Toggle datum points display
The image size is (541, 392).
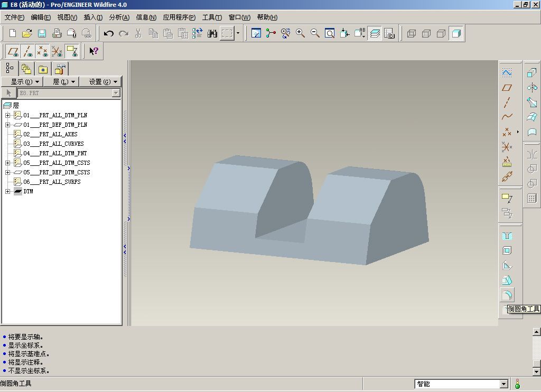tap(42, 51)
